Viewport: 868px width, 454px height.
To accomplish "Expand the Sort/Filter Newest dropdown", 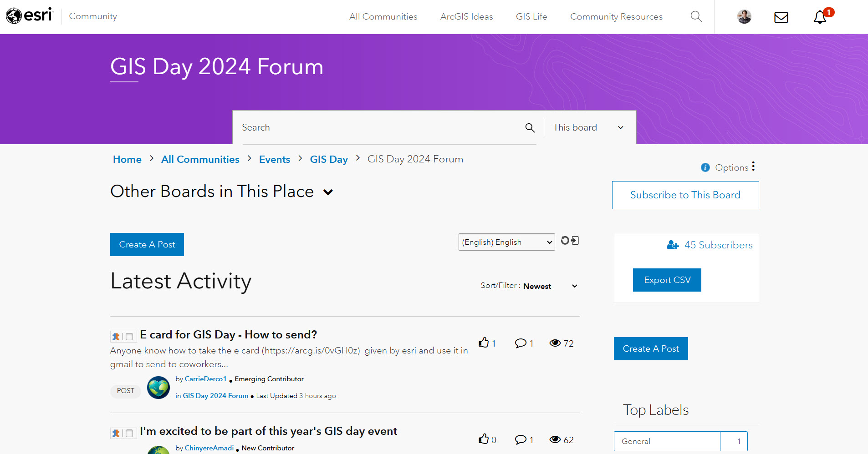I will click(x=574, y=286).
